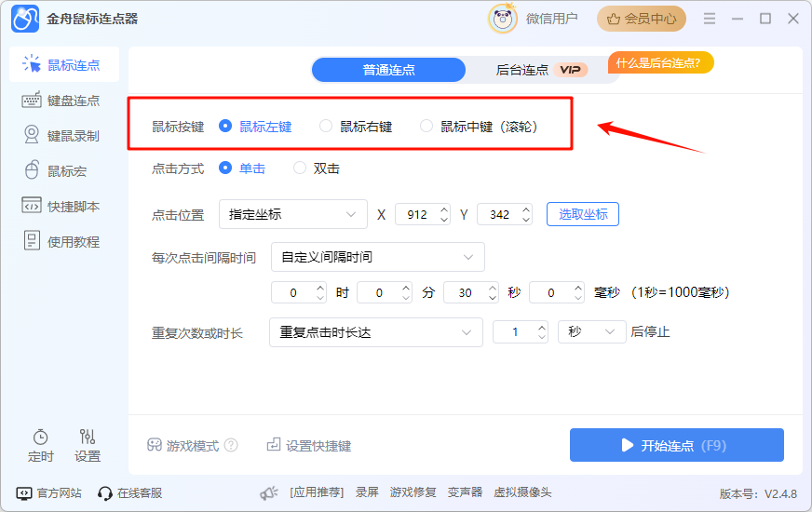Increase hours (时) stepper value
Viewport: 812px width, 512px height.
pyautogui.click(x=320, y=288)
